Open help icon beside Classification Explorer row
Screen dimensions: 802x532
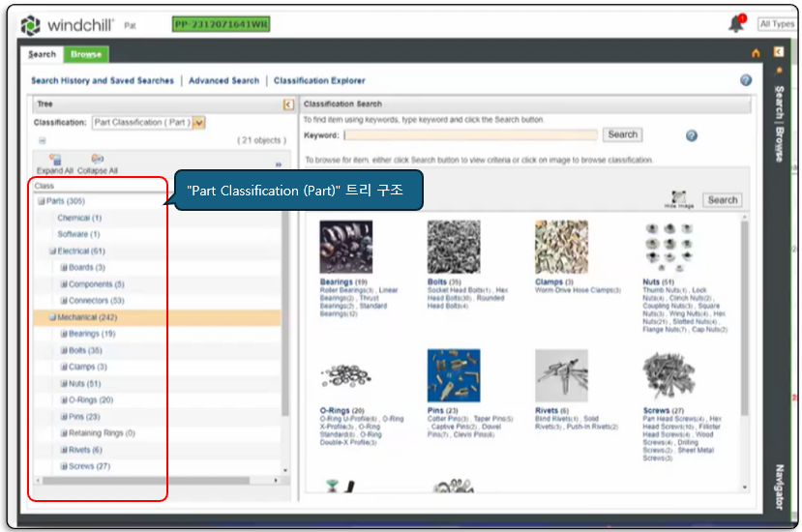pos(746,80)
